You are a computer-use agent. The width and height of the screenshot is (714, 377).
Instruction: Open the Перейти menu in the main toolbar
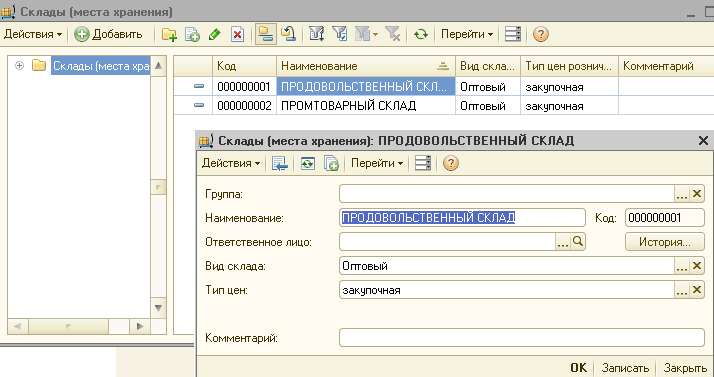[467, 34]
